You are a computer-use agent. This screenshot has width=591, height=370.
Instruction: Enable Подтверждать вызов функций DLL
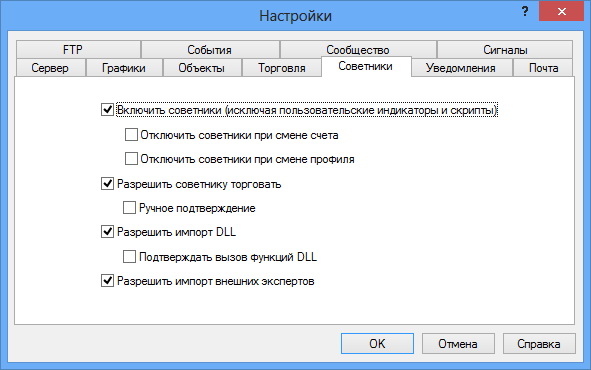129,257
